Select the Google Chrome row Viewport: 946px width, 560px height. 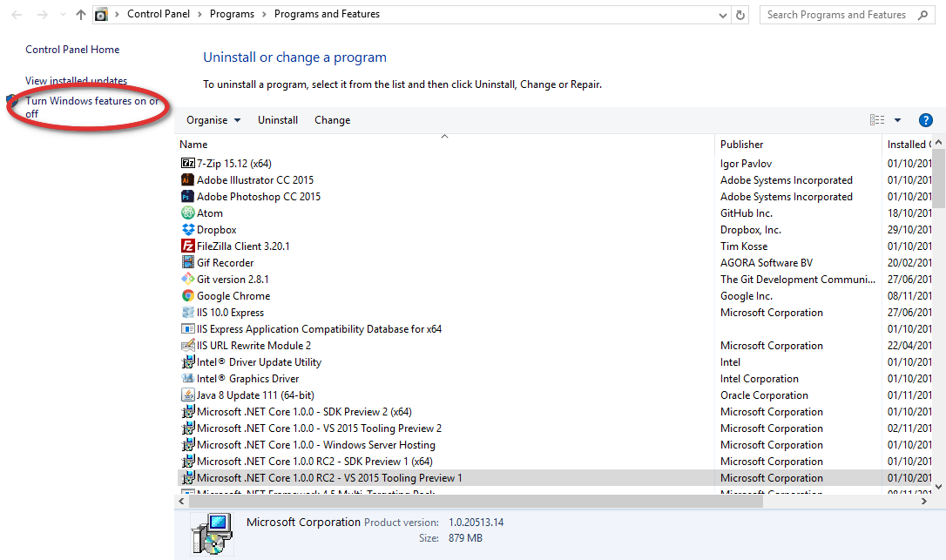(x=555, y=296)
